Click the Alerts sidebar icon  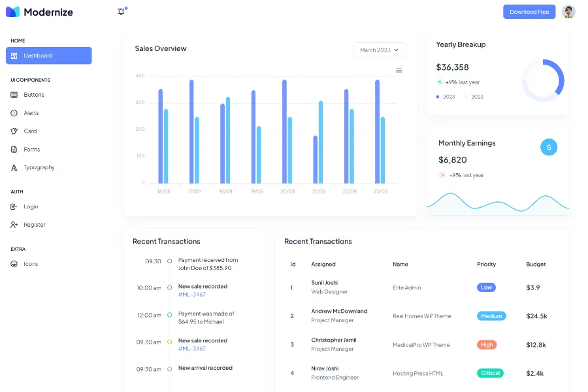(x=14, y=113)
